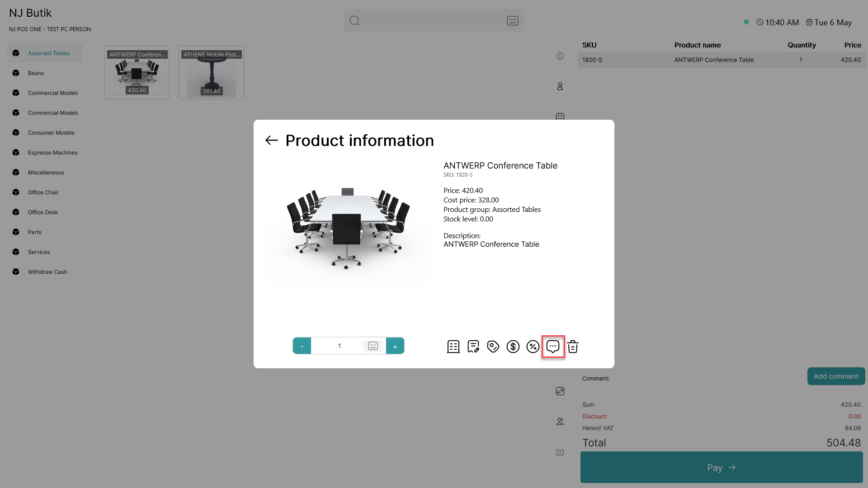The height and width of the screenshot is (488, 868).
Task: Open the Office Chair category
Action: (45, 192)
